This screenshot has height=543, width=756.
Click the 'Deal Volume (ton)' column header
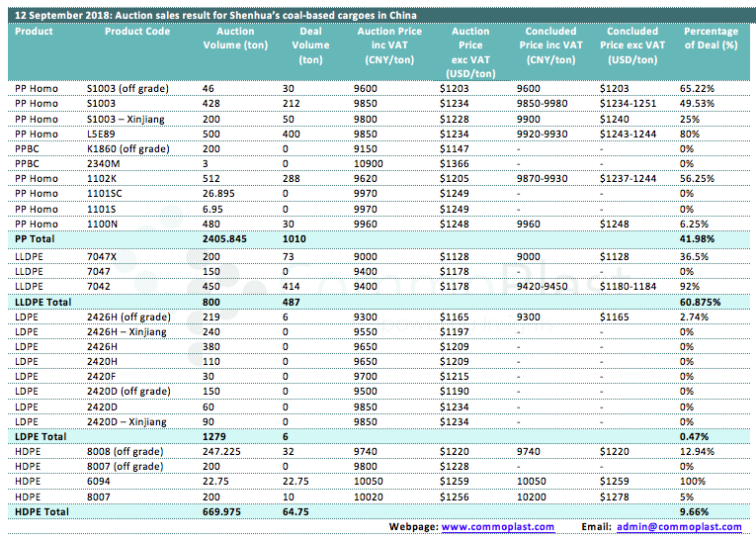tap(310, 45)
